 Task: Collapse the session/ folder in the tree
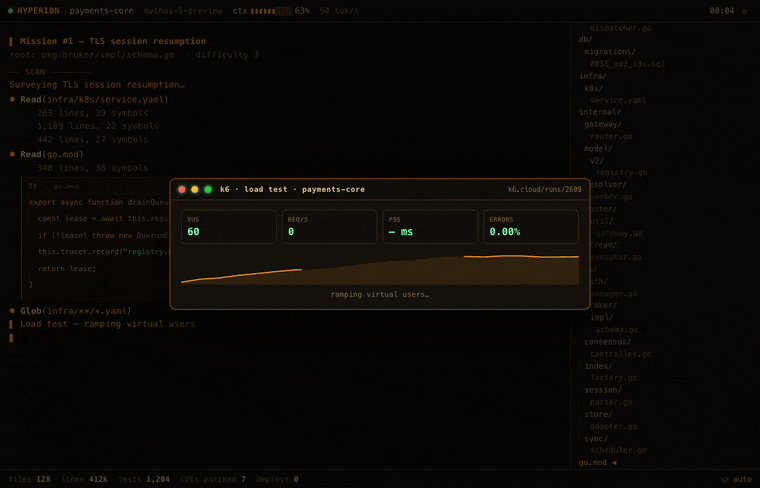pos(603,390)
